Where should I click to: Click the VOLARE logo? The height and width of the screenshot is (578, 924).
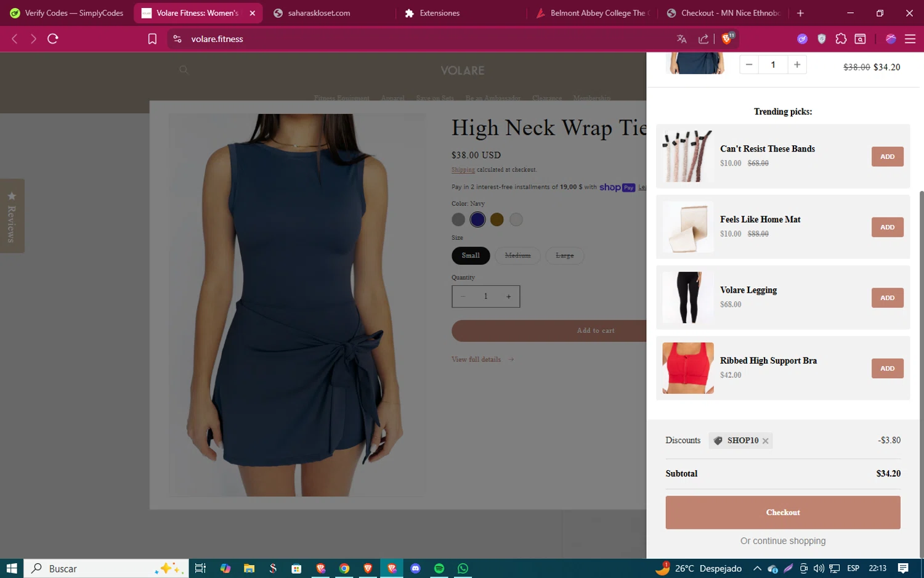point(463,71)
